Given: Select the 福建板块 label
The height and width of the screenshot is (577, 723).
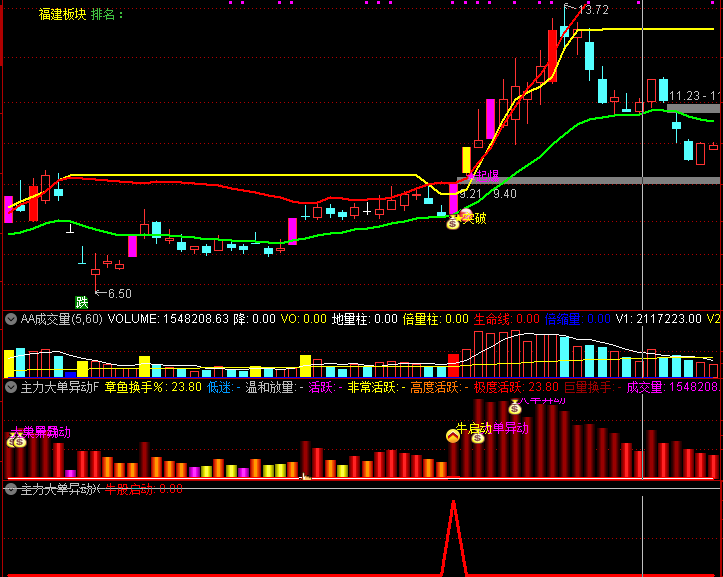Looking at the screenshot, I should pos(62,14).
